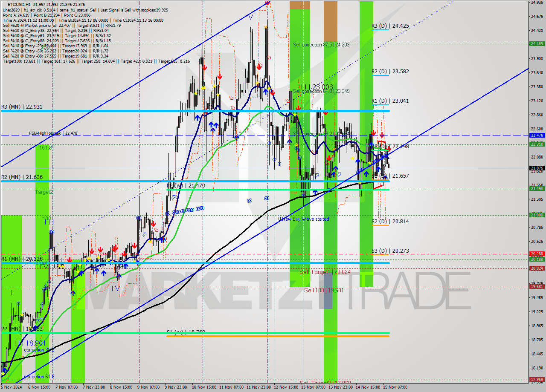Click the Target2 label
Image resolution: width=546 pixels, height=392 pixels.
click(44, 192)
